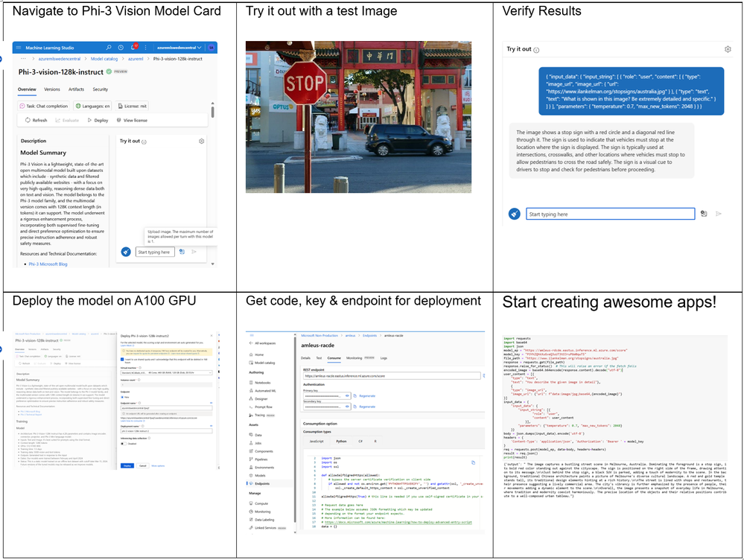This screenshot has width=744, height=560.
Task: Click the model card page scrollbar thumb
Action: [x=212, y=112]
